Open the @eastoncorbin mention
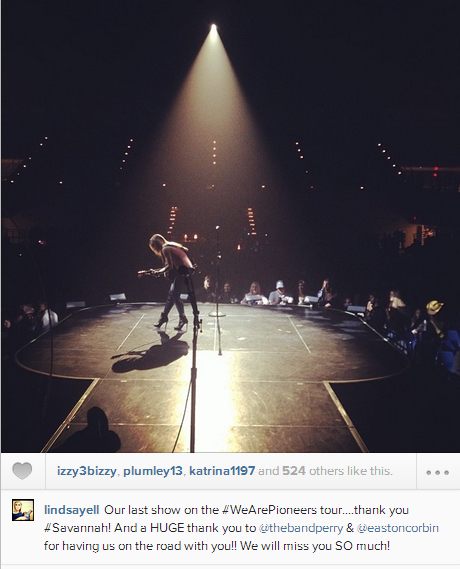 [398, 528]
